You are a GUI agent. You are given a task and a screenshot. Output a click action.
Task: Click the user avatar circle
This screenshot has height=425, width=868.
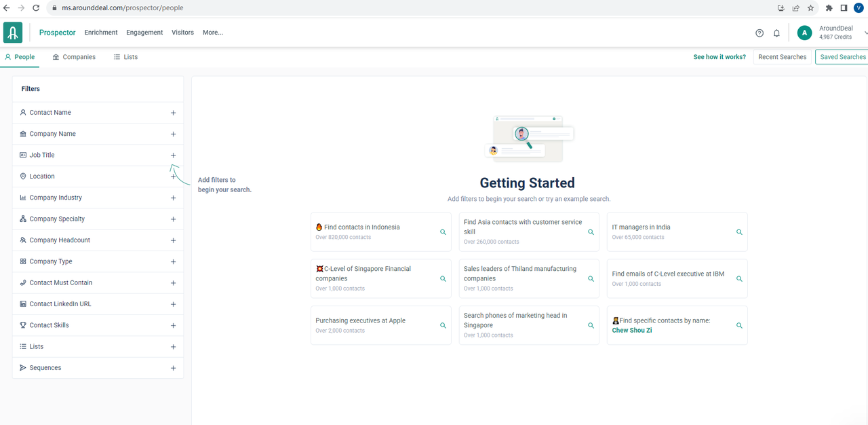pos(804,33)
